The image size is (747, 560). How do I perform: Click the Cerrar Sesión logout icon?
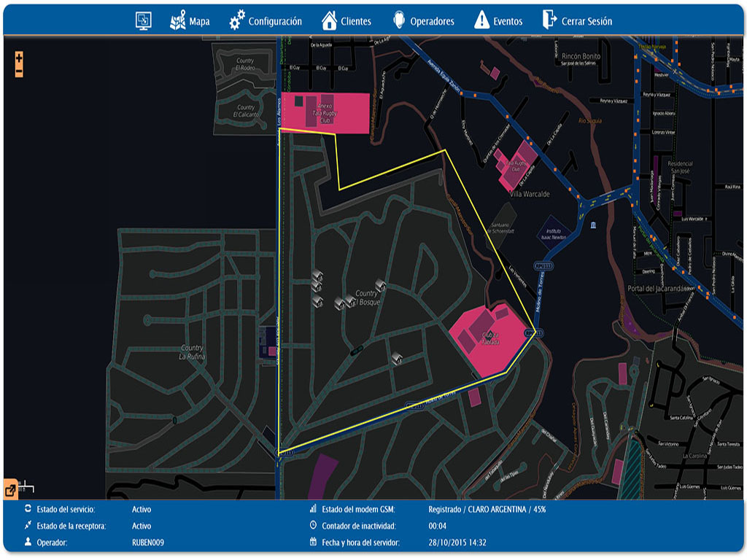[549, 20]
